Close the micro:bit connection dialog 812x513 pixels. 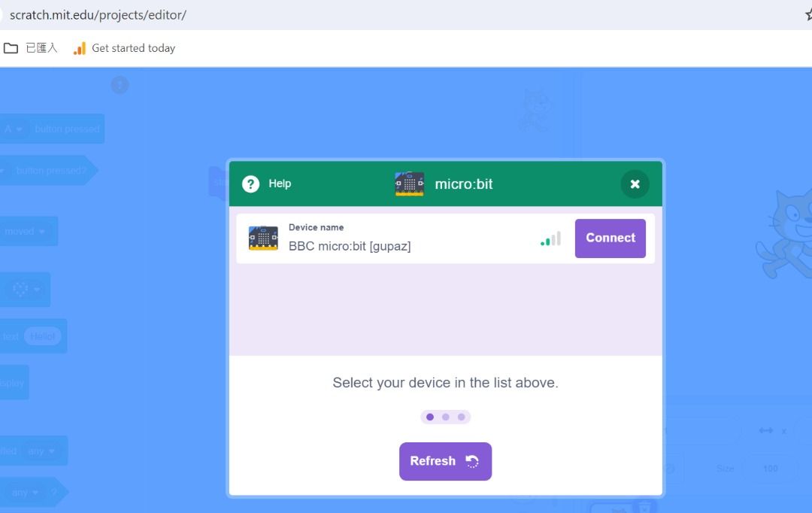(x=635, y=184)
